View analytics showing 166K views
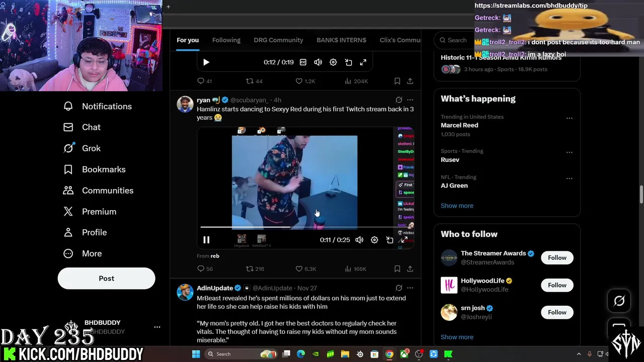Image resolution: width=644 pixels, height=362 pixels. click(355, 269)
